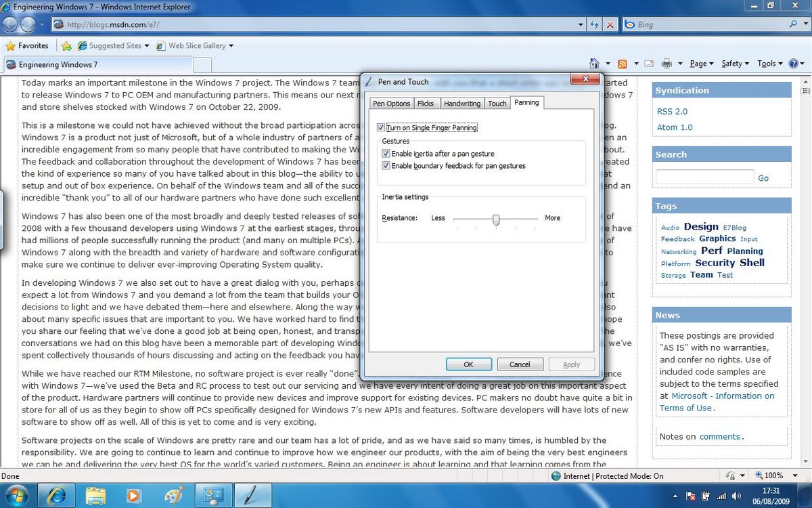
Task: Click the Refresh icon beside the address bar
Action: click(593, 24)
